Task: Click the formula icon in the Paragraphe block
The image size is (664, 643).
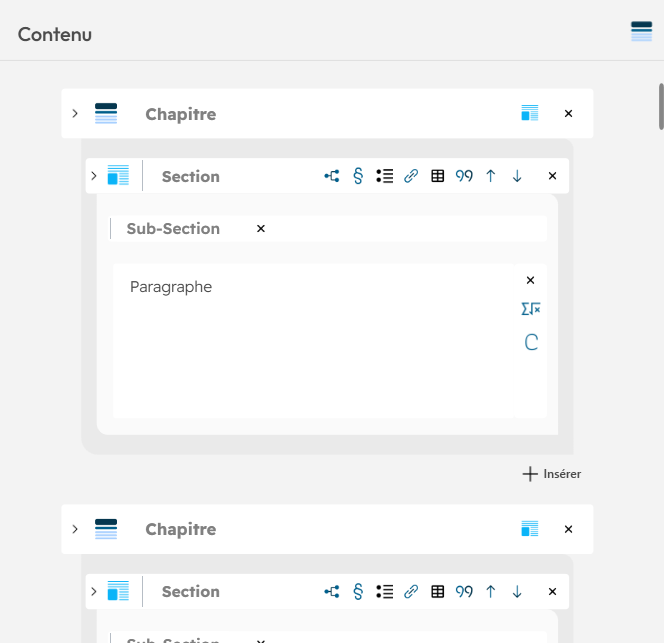Action: click(531, 310)
